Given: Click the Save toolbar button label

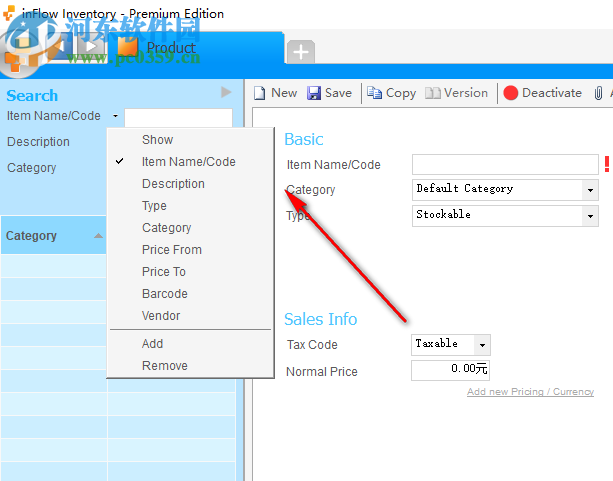Looking at the screenshot, I should [x=338, y=93].
